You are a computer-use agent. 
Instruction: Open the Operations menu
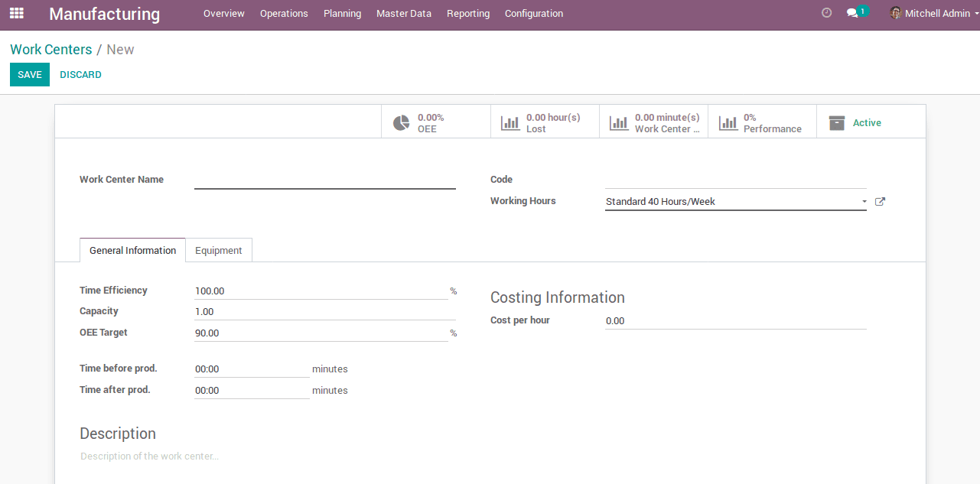(284, 14)
